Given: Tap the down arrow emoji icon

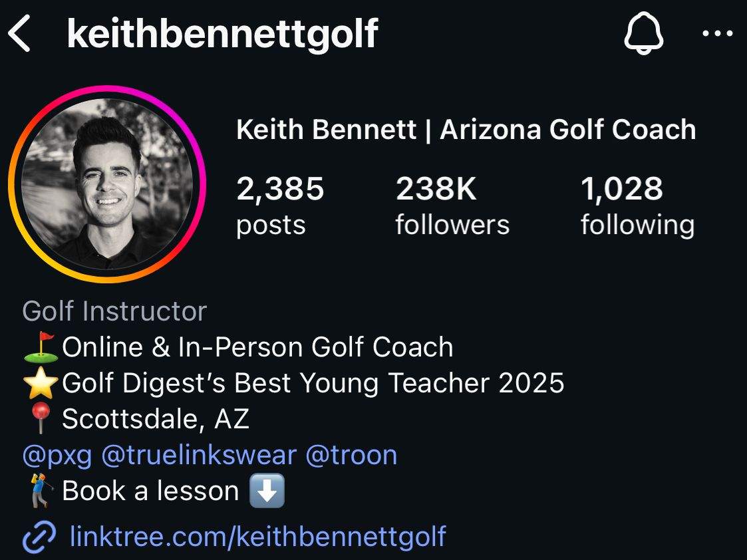Looking at the screenshot, I should point(266,491).
